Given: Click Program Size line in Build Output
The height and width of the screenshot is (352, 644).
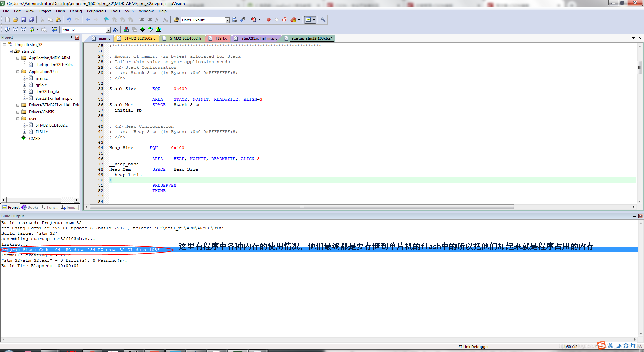Looking at the screenshot, I should (x=80, y=250).
